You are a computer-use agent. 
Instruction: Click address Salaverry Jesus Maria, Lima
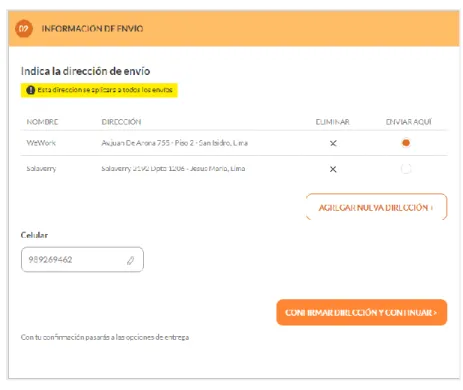pyautogui.click(x=173, y=169)
